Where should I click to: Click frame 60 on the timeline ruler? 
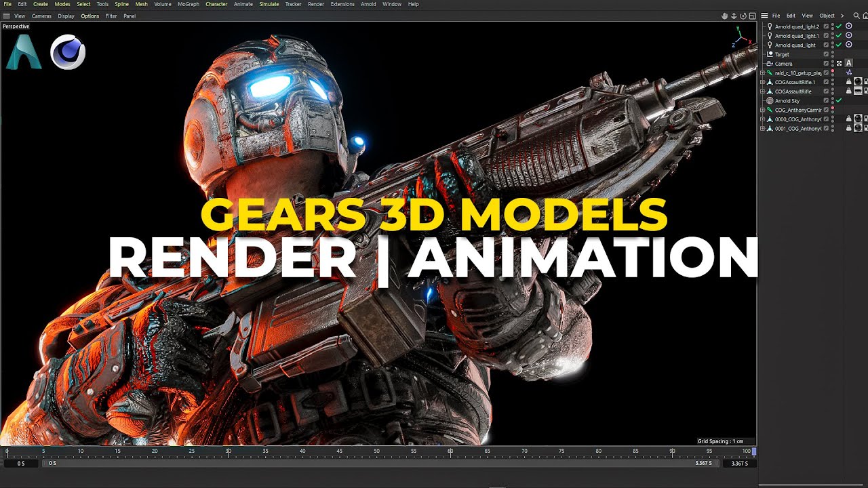pos(450,451)
